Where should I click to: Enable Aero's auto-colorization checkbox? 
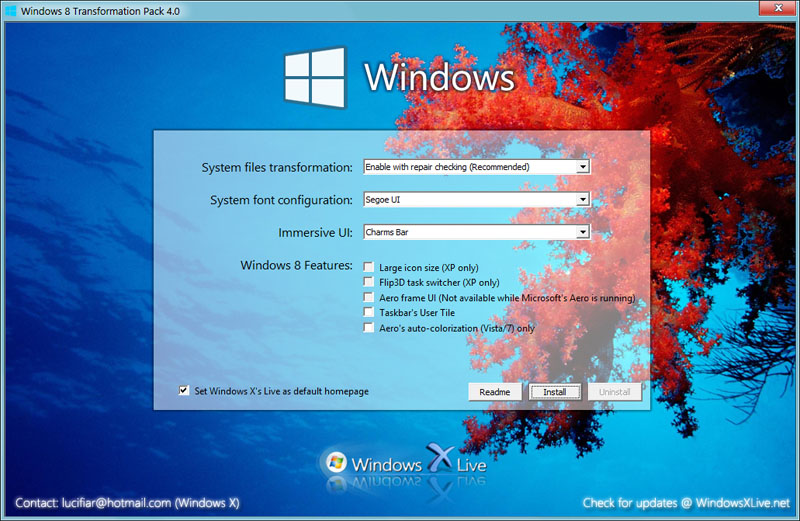368,327
